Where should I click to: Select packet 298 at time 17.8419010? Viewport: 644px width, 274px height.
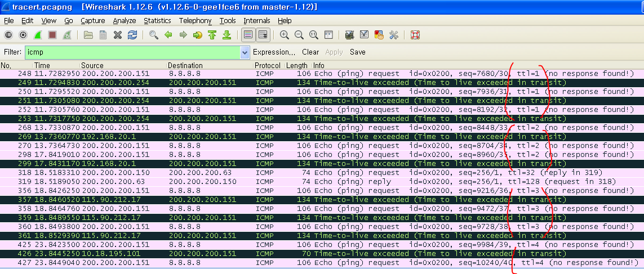point(322,155)
